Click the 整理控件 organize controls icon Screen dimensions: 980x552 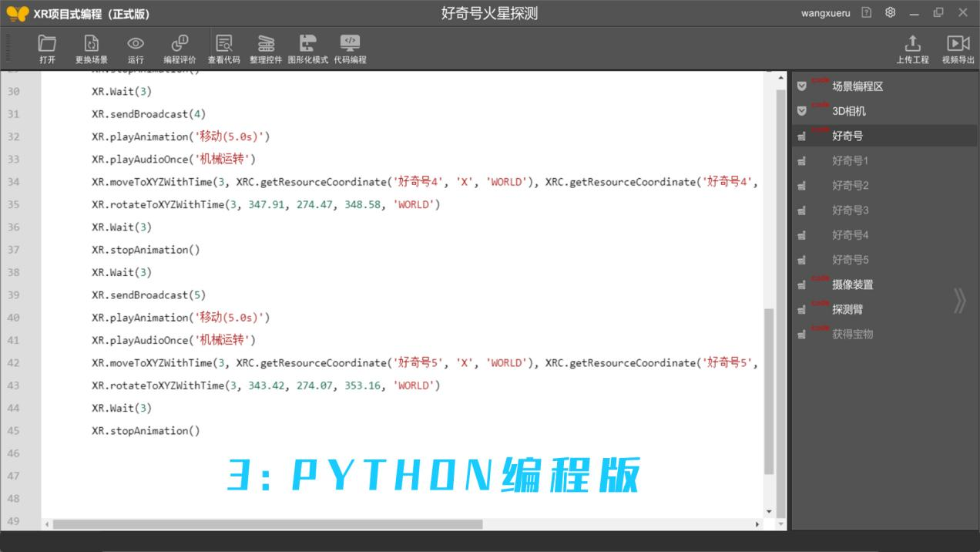point(266,48)
